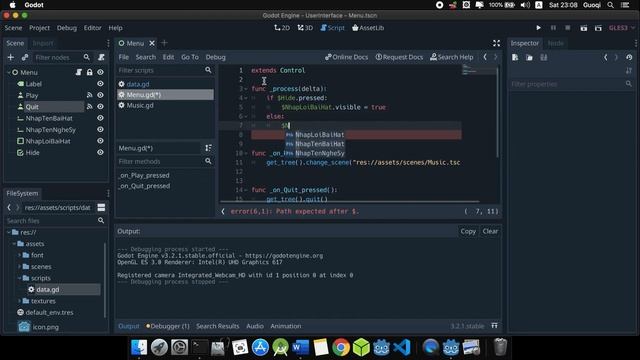Image resolution: width=640 pixels, height=360 pixels.
Task: Open the script icon on Menu node
Action: pyautogui.click(x=79, y=72)
